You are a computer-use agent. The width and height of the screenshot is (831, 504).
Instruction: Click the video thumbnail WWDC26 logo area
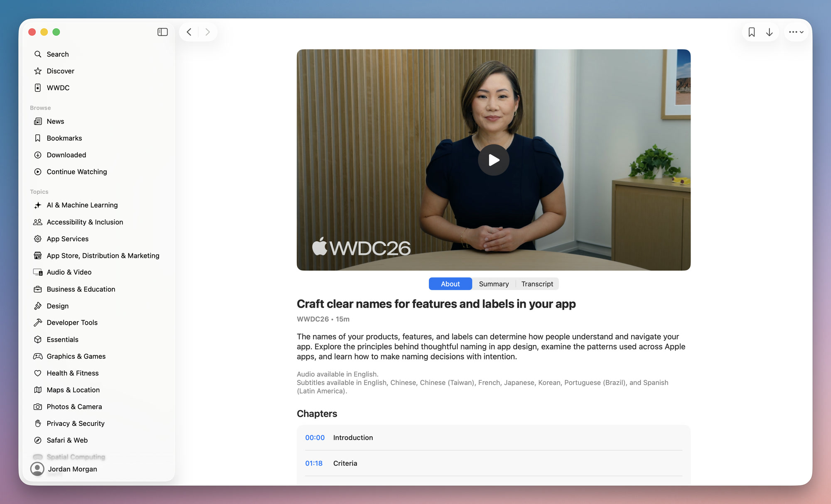tap(361, 247)
